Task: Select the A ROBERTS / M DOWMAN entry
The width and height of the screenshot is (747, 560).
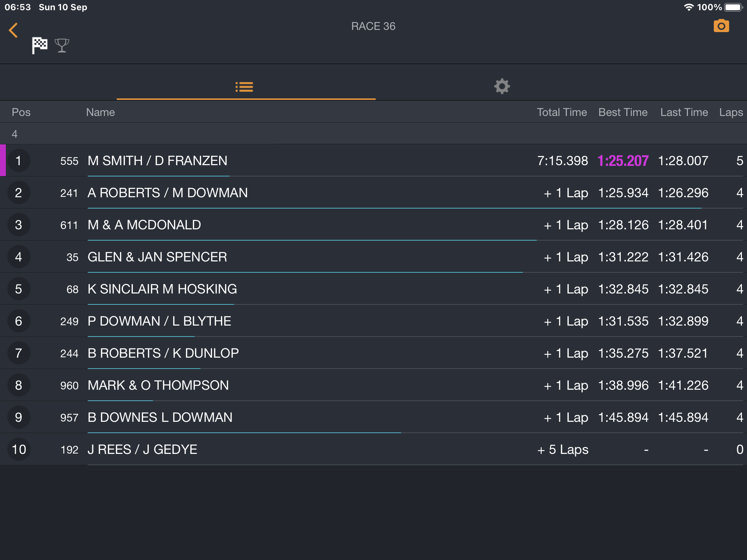Action: [373, 192]
